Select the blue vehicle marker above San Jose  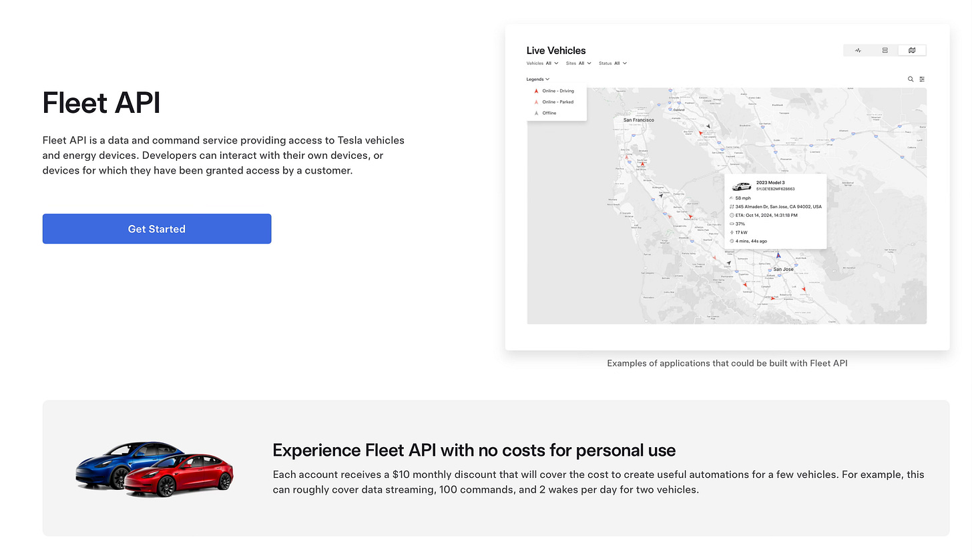click(778, 254)
